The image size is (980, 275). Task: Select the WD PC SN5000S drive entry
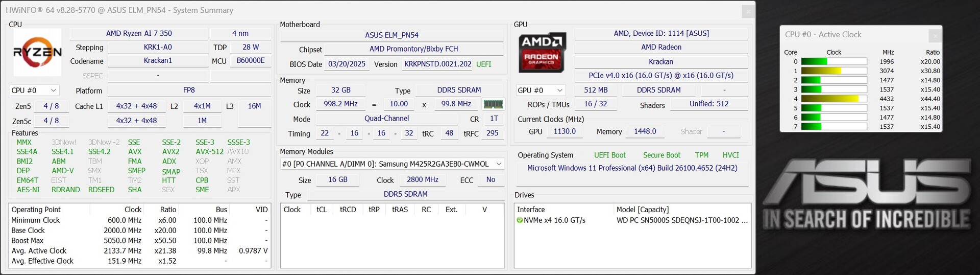(681, 220)
